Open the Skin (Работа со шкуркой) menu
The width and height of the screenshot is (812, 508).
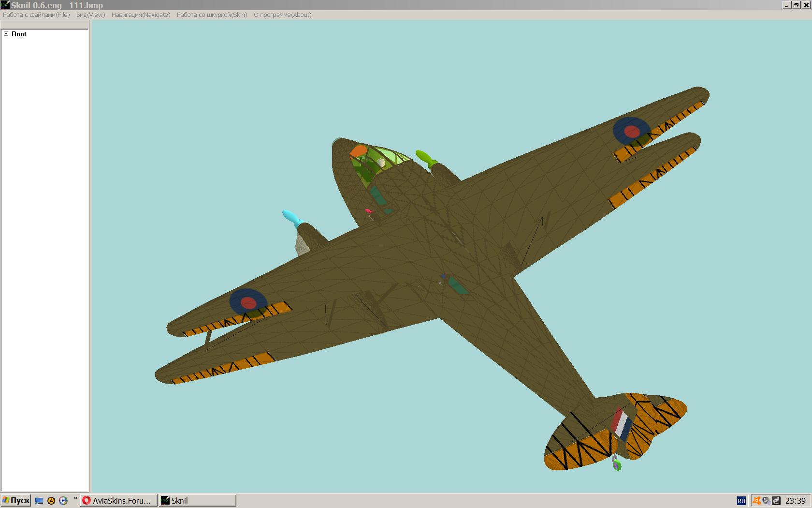[x=212, y=15]
